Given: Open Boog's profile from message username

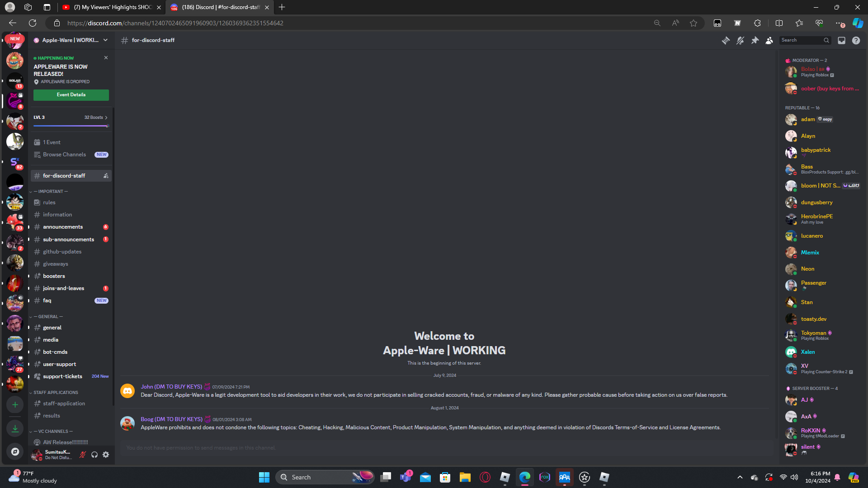Looking at the screenshot, I should pyautogui.click(x=171, y=419).
